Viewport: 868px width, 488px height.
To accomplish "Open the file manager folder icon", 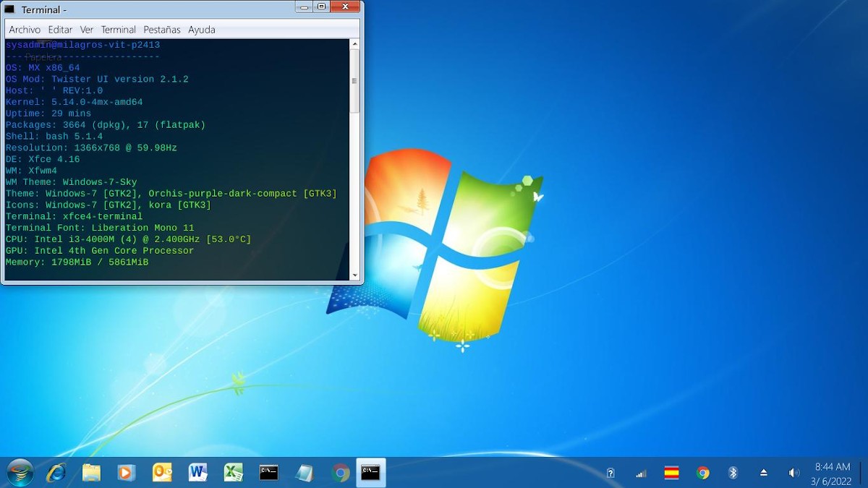I will [91, 473].
